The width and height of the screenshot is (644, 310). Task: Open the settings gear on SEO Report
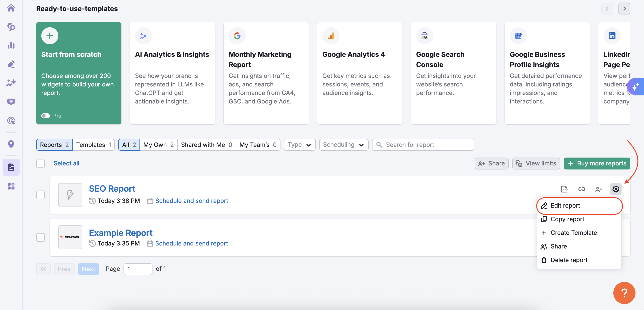tap(616, 189)
